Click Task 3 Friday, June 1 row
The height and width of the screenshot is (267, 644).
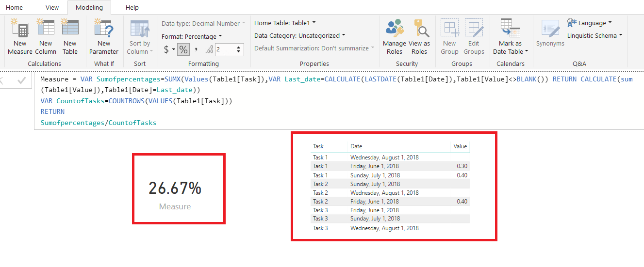pos(390,210)
